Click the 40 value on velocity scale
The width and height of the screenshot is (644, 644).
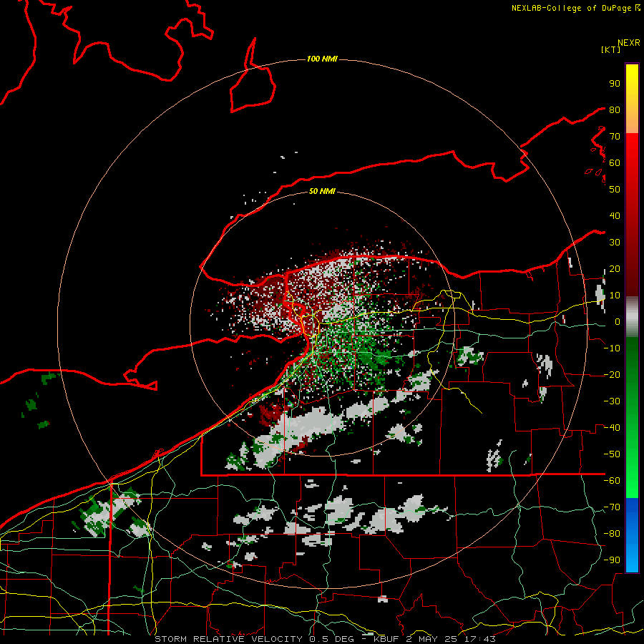coord(615,215)
